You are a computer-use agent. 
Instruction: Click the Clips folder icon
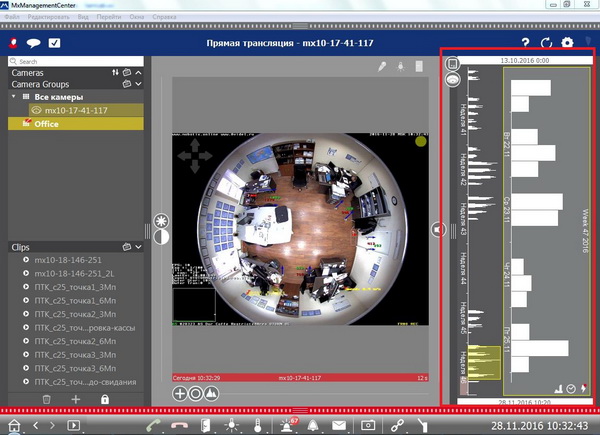[127, 247]
